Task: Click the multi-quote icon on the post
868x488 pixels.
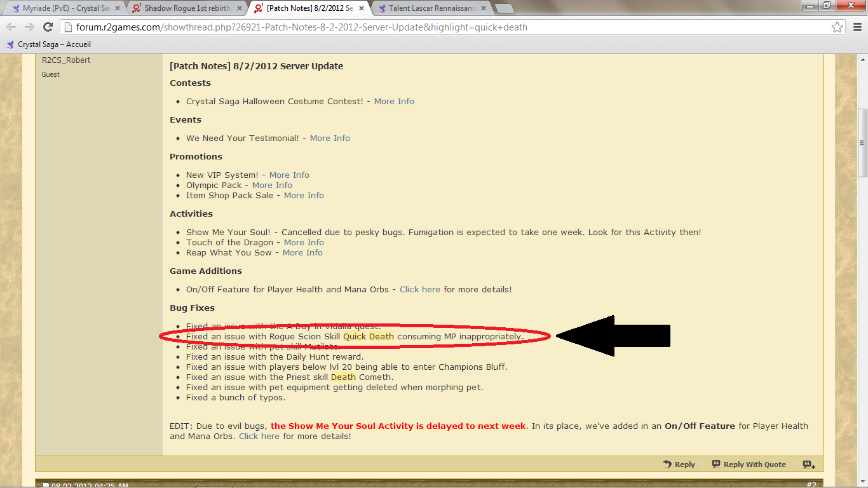Action: [809, 464]
